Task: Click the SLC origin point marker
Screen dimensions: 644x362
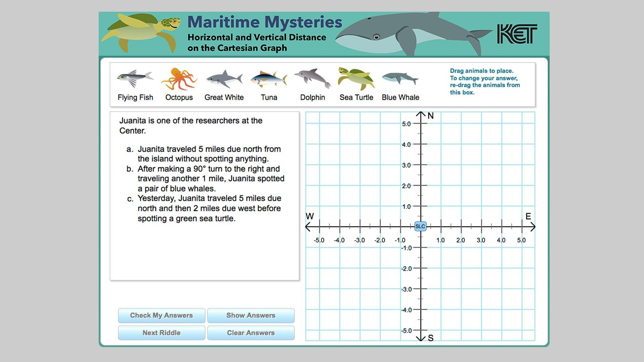Action: pyautogui.click(x=419, y=226)
